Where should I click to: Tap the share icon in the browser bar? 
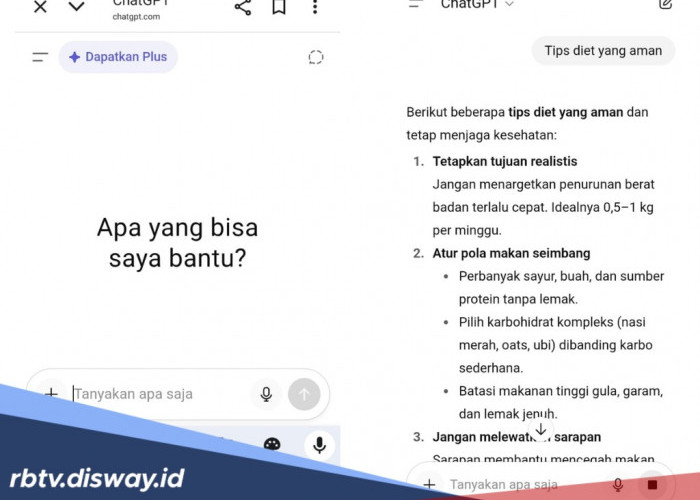pos(243,7)
